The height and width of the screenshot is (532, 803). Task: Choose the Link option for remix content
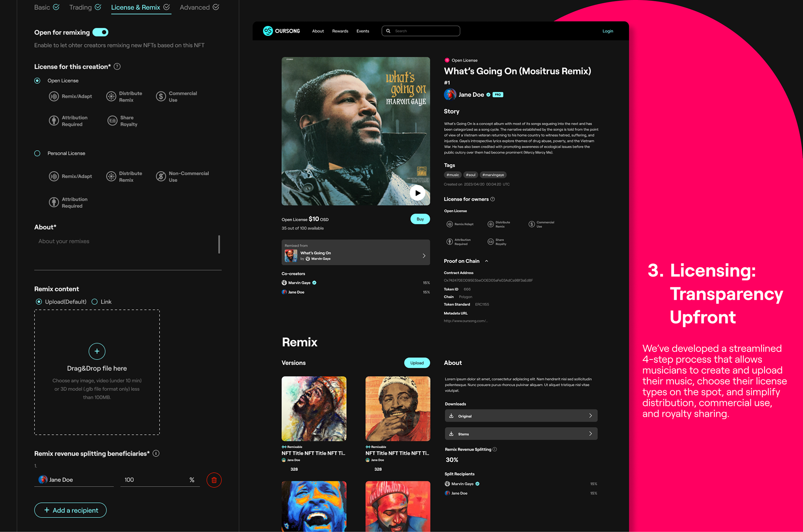coord(95,302)
